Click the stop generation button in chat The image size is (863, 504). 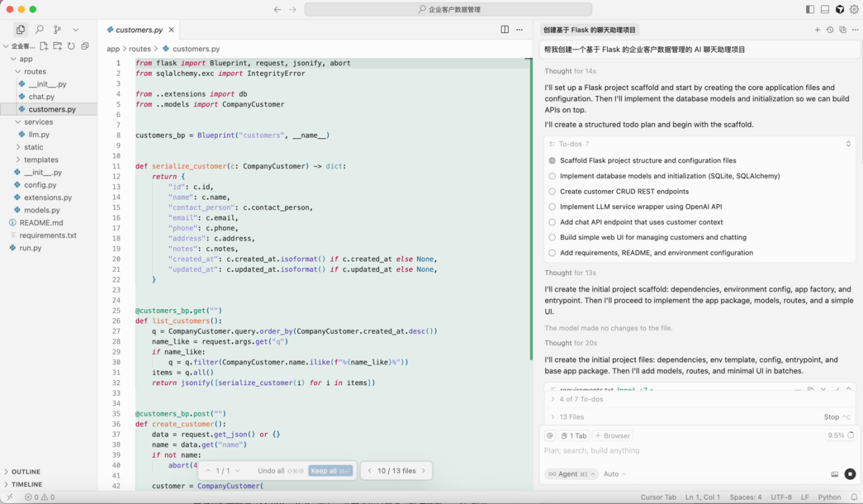tap(850, 474)
